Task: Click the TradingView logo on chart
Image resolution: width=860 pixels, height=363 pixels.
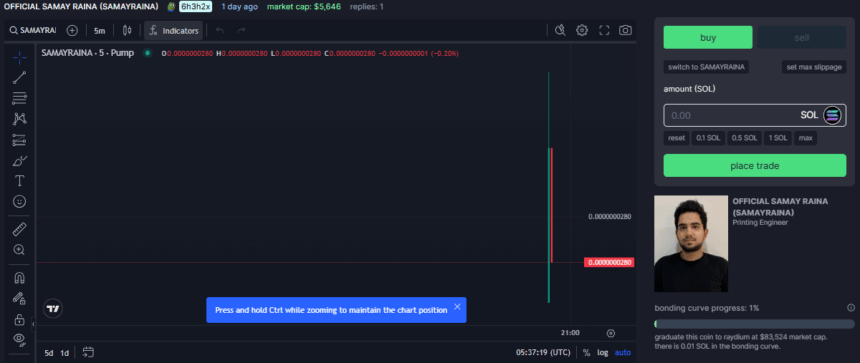Action: [53, 309]
